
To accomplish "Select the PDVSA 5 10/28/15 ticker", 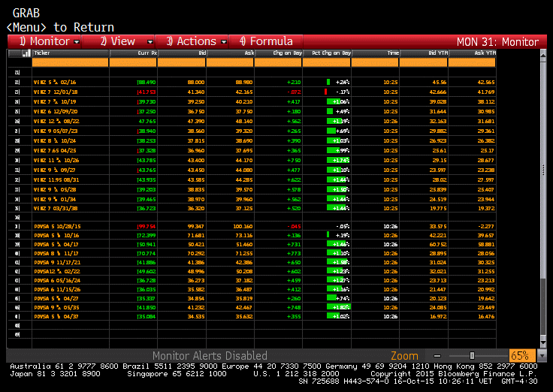I will pyautogui.click(x=57, y=226).
